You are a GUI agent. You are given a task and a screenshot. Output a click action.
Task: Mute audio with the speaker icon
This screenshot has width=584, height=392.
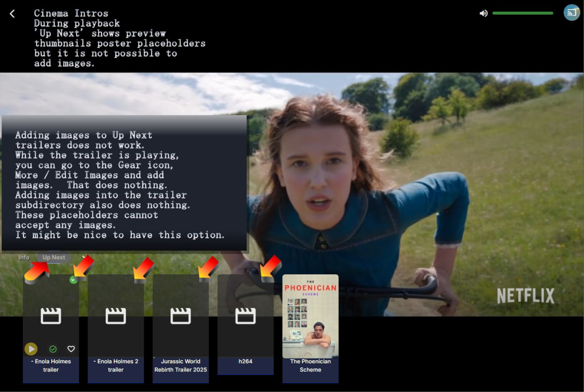pyautogui.click(x=483, y=13)
